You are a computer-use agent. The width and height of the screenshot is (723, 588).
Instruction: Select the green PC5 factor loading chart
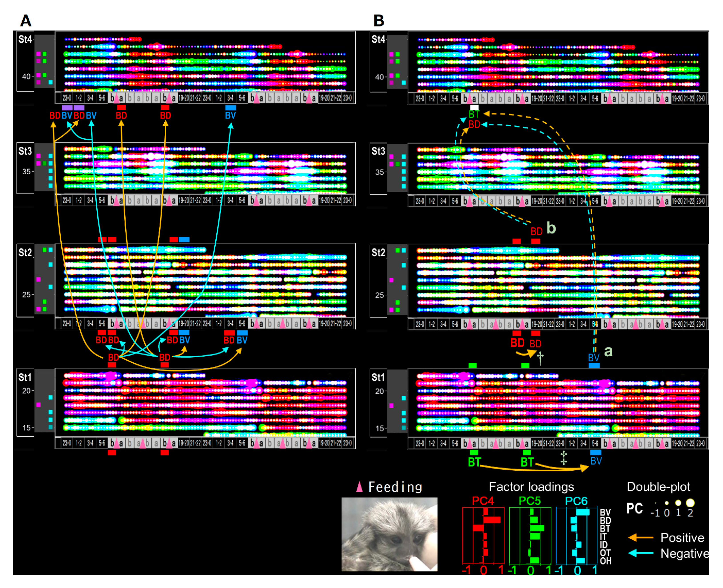(x=530, y=535)
